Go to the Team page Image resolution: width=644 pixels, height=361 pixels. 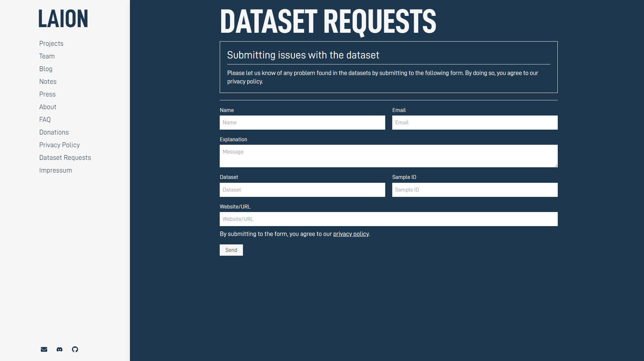[x=47, y=56]
